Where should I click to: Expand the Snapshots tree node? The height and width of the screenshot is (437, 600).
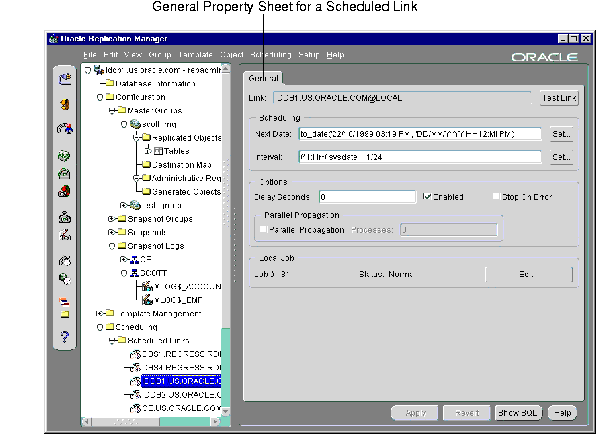[x=109, y=231]
